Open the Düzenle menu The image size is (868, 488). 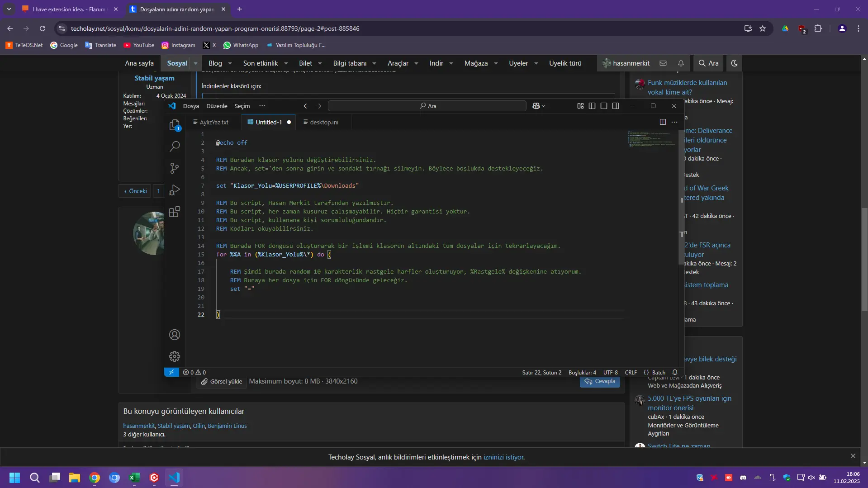217,106
